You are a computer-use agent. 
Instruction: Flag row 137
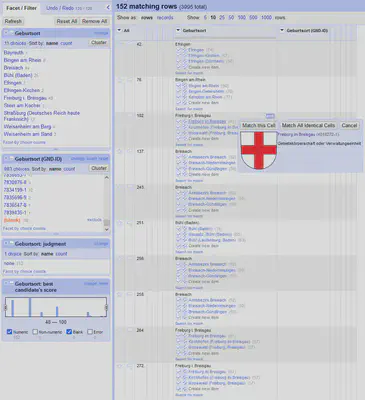[129, 151]
